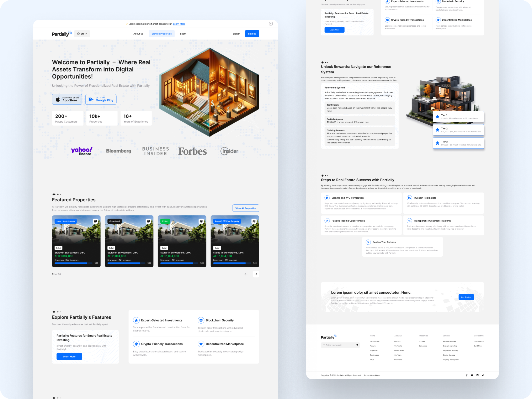Click progress bar on the Ready Property card
Screen dimensions: 532x399
[x=73, y=263]
